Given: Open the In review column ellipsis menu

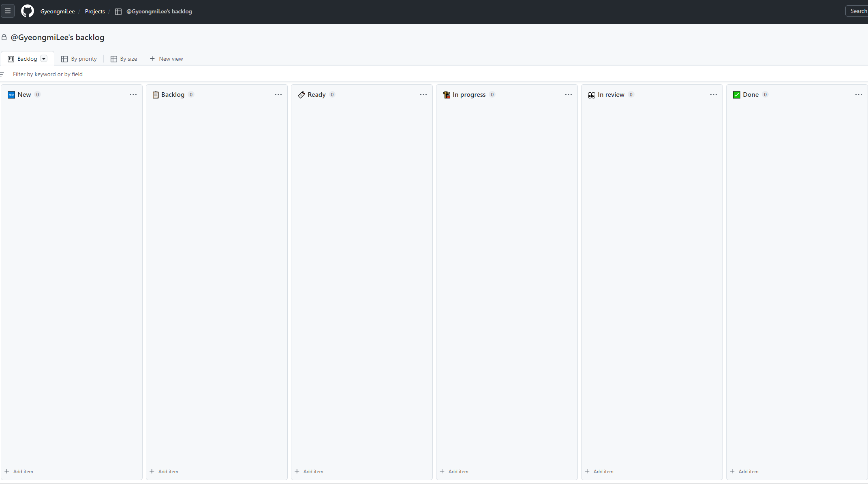Looking at the screenshot, I should (x=713, y=94).
